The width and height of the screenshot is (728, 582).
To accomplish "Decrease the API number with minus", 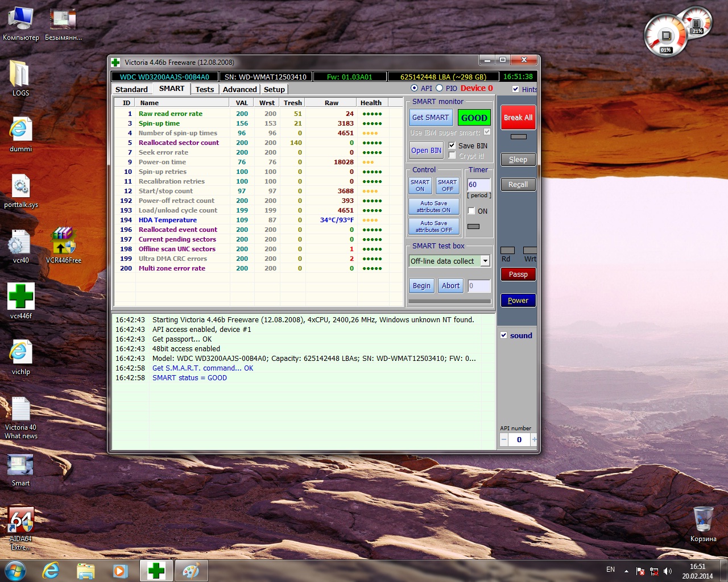I will point(504,439).
